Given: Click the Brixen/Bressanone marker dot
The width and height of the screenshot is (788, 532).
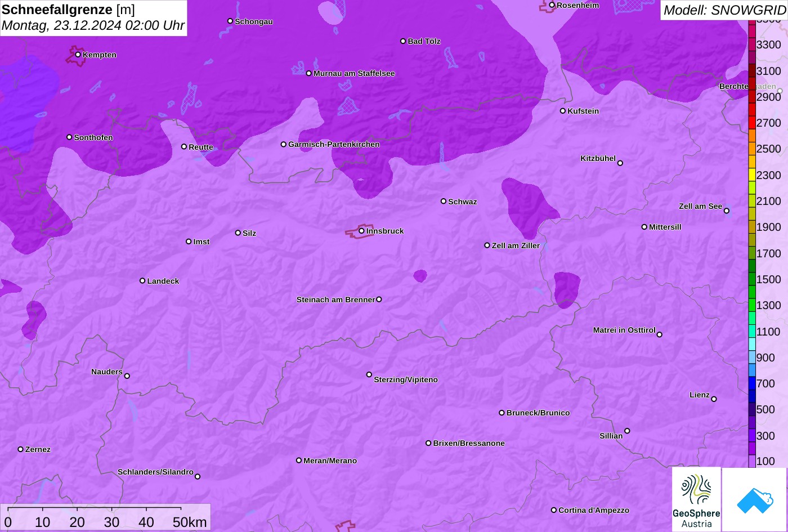Looking at the screenshot, I should [x=428, y=443].
